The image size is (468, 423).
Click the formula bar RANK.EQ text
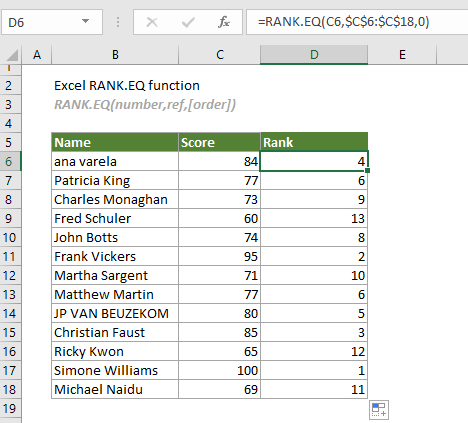pos(343,22)
